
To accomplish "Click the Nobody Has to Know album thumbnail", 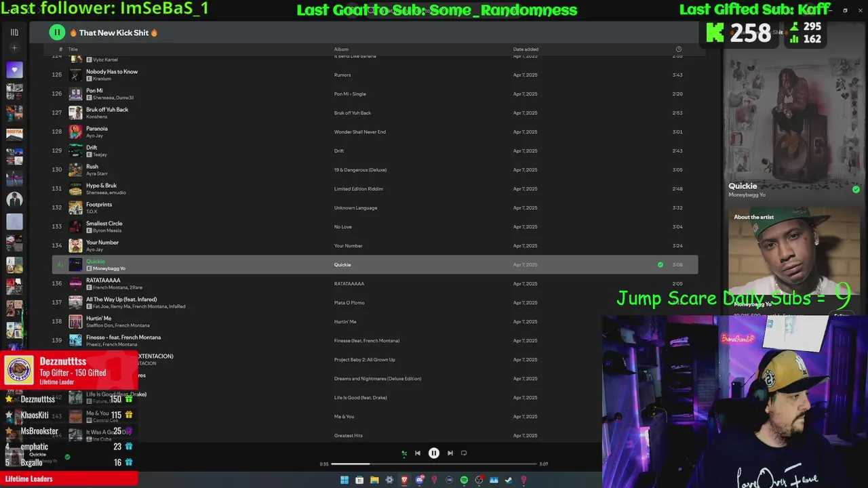I will [75, 75].
